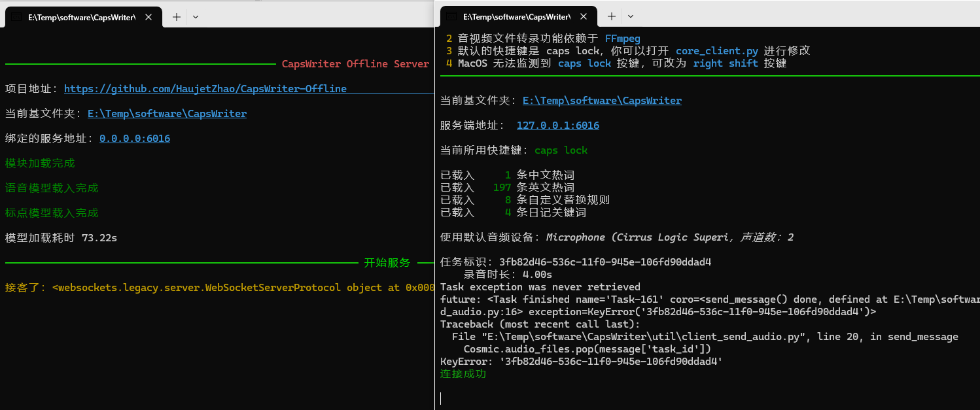Click the FFmpeg text in tip 2
Screen dimensions: 980x410
point(622,39)
